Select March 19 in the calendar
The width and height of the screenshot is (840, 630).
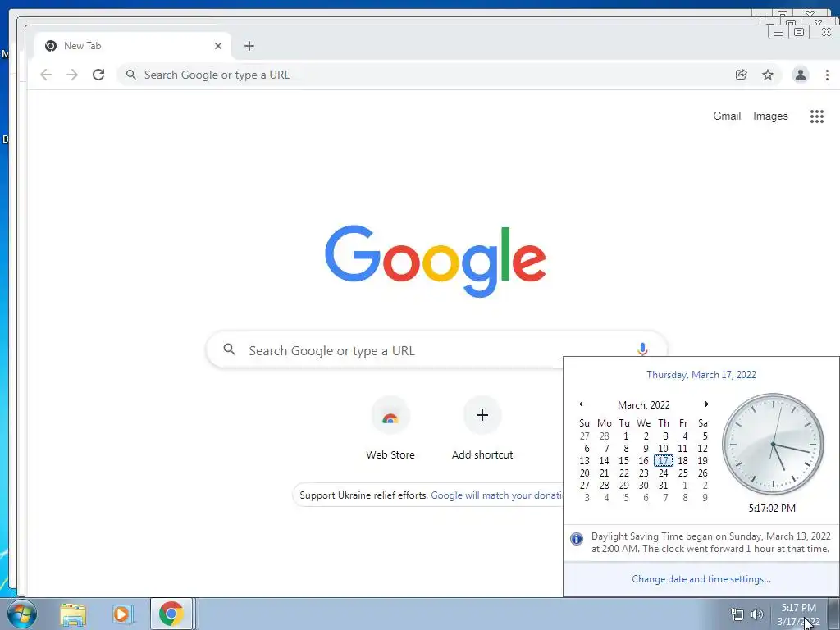coord(702,461)
